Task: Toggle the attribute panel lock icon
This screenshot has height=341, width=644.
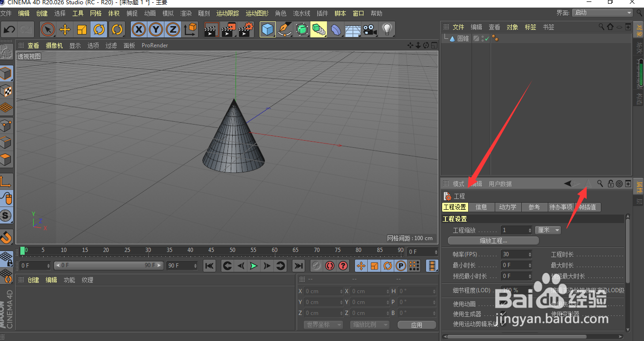Action: pos(610,183)
